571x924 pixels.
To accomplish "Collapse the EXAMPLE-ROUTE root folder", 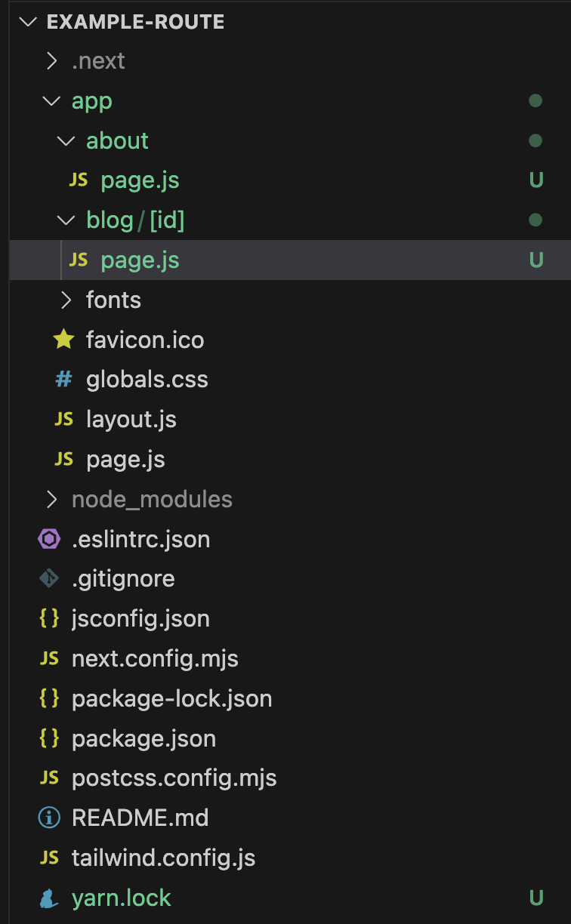I will tap(29, 21).
